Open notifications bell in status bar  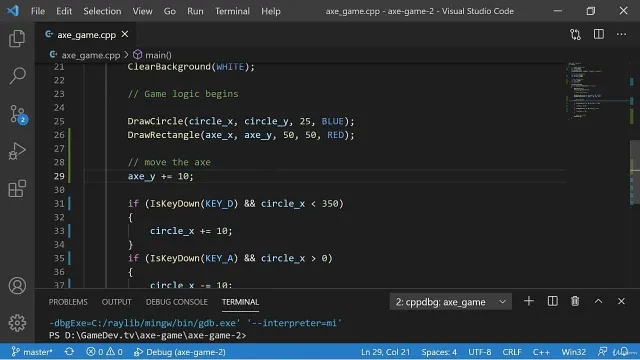[x=623, y=352]
